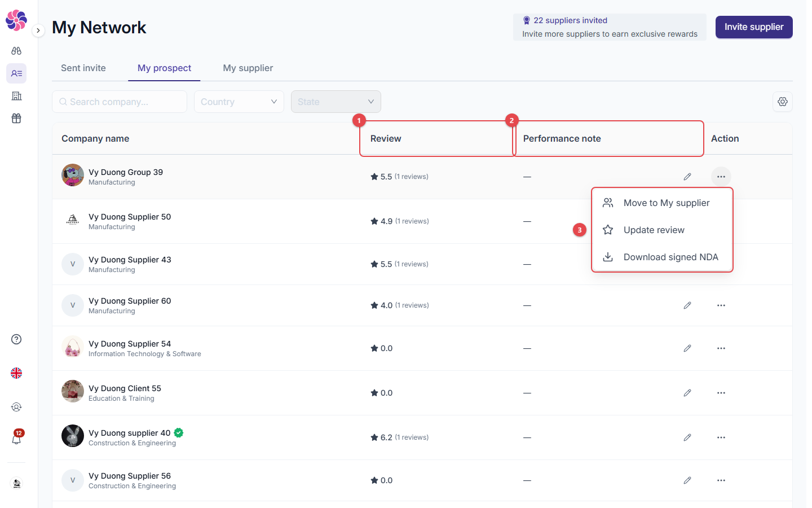Open the My Network contacts sidebar icon
The width and height of the screenshot is (812, 508).
[x=16, y=73]
